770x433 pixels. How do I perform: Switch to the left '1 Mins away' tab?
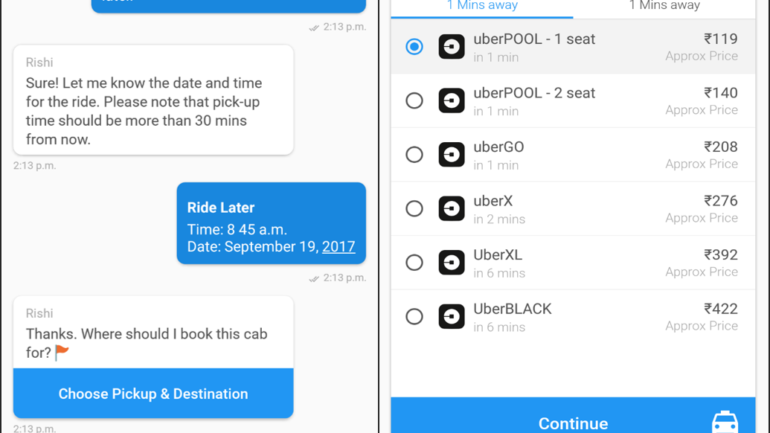coord(482,6)
